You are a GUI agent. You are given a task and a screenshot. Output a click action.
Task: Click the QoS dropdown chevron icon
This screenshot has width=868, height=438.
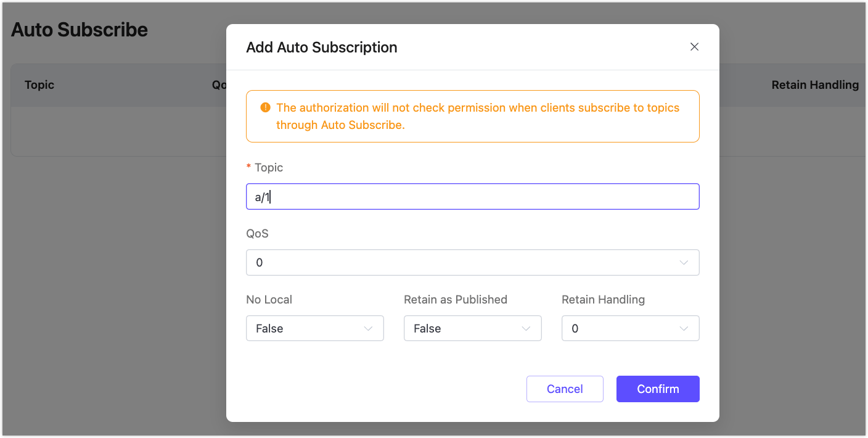click(684, 262)
